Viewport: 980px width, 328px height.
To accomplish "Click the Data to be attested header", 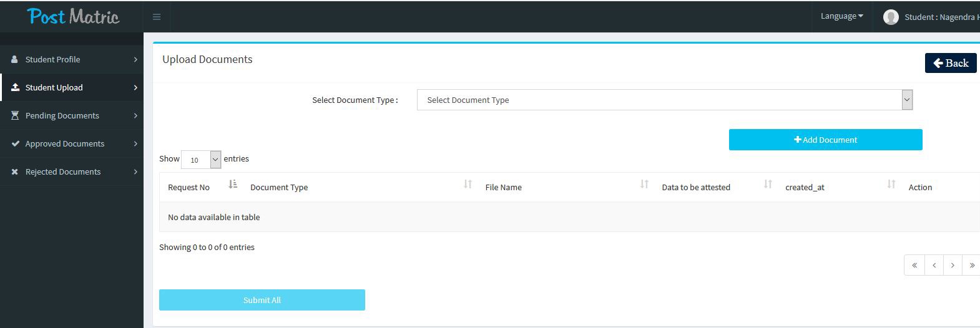I will click(696, 187).
